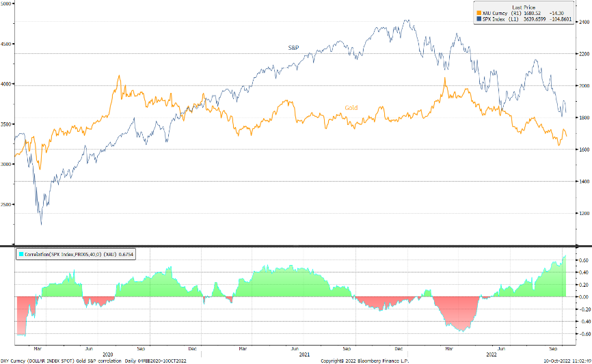This screenshot has width=592, height=364.
Task: Click the 1200 right axis label
Action: [584, 214]
